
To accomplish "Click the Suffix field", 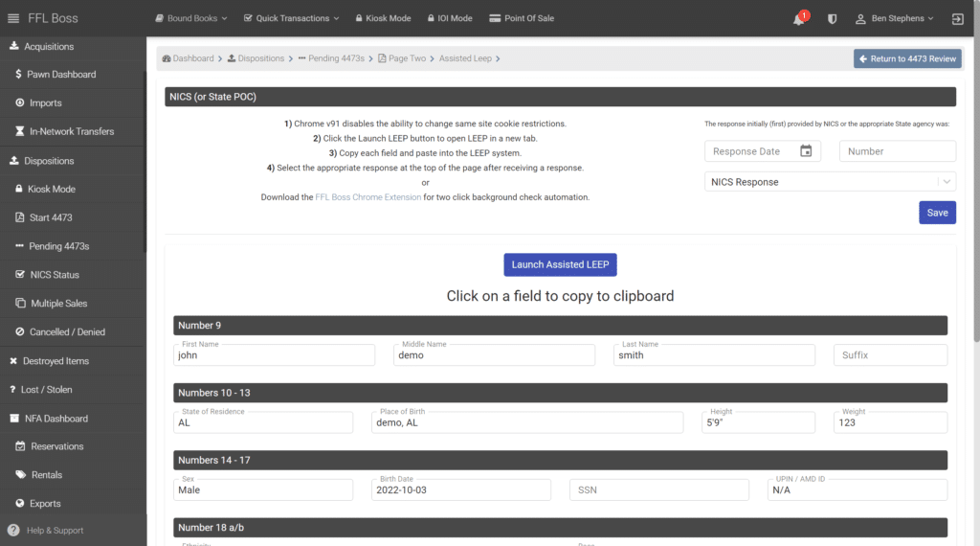I will click(890, 354).
